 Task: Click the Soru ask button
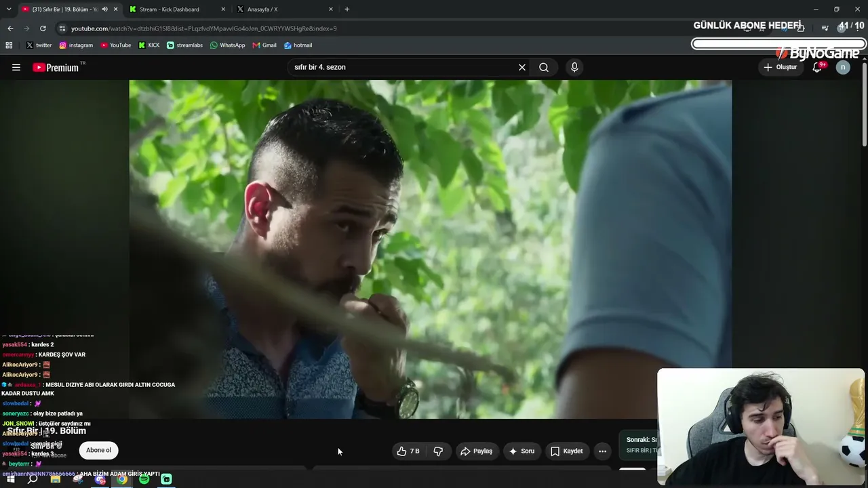521,451
